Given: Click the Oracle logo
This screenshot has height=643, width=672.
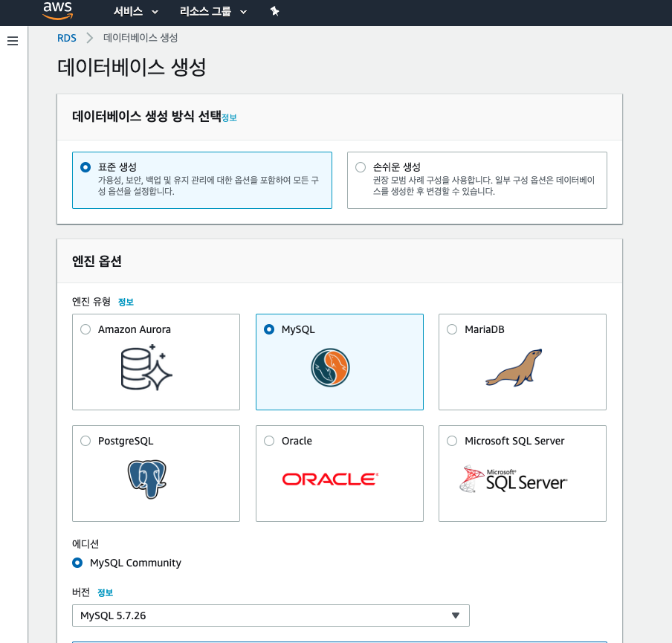Looking at the screenshot, I should (331, 479).
